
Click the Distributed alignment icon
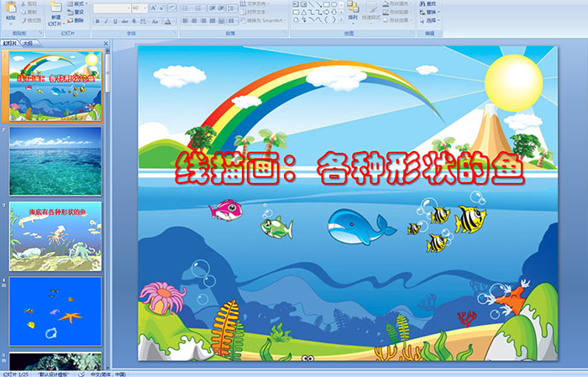point(221,21)
